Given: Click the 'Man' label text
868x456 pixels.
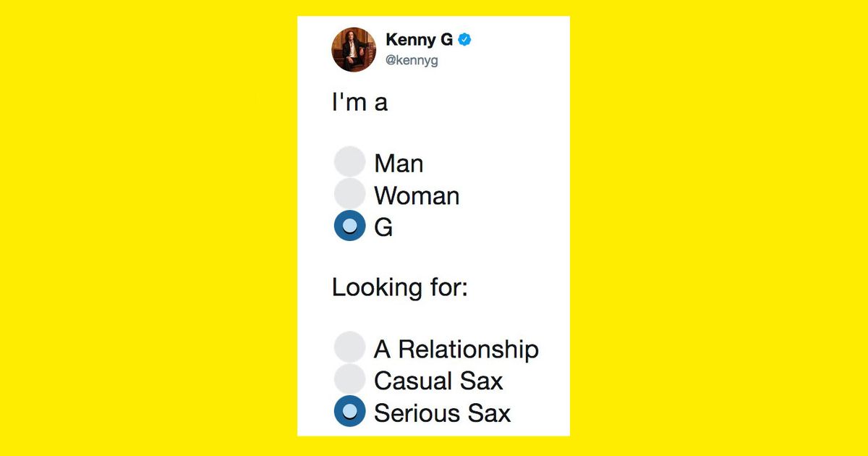Looking at the screenshot, I should pos(399,162).
